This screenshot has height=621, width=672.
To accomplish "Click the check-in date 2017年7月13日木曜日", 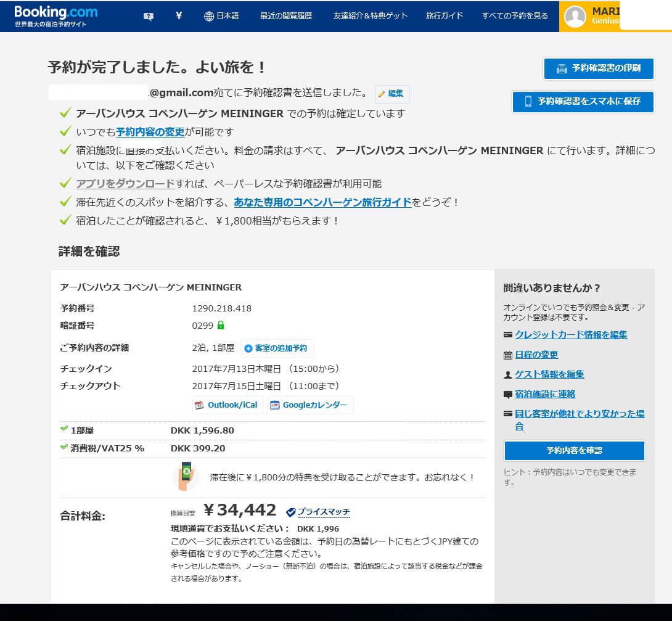I will [x=237, y=369].
